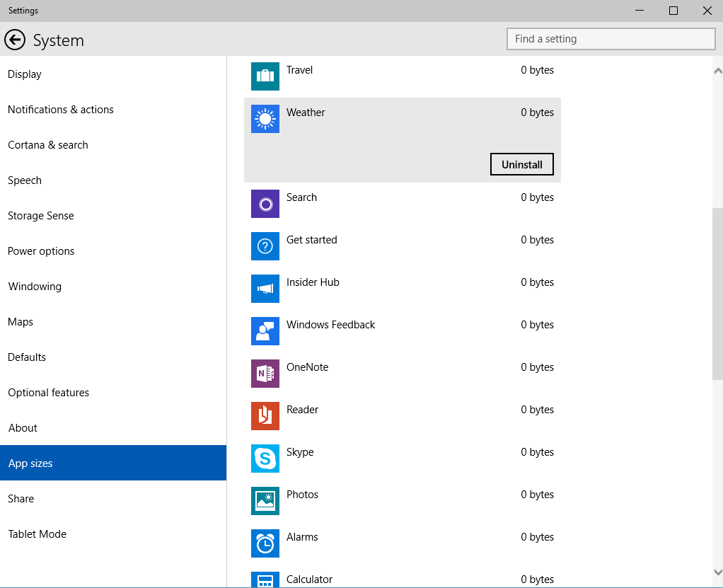Open About page
723x588 pixels.
(x=113, y=428)
